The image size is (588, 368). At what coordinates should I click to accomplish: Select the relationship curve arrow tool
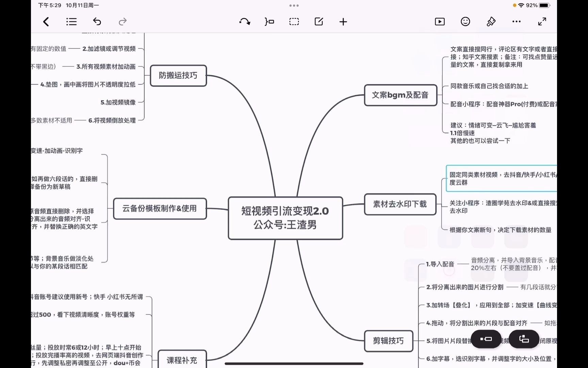245,22
